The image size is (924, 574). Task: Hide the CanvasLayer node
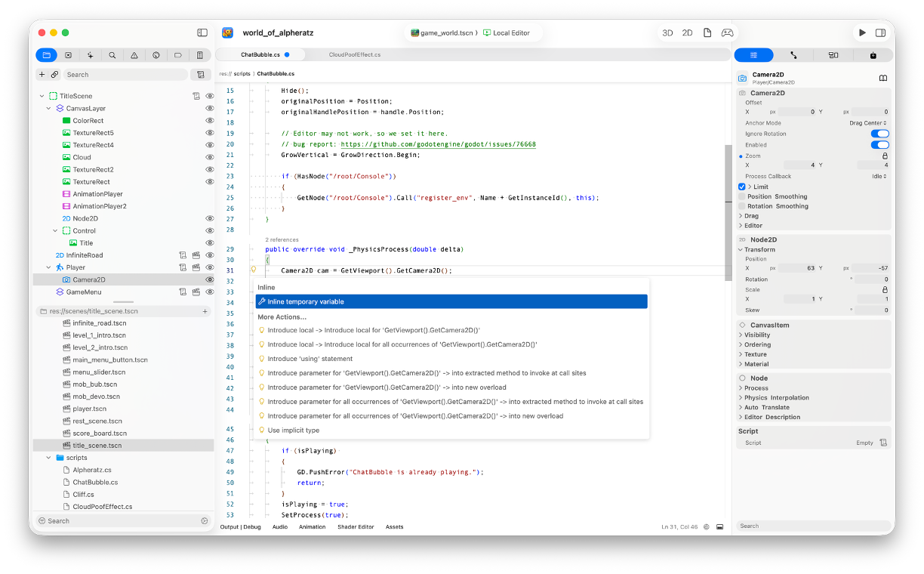click(210, 109)
